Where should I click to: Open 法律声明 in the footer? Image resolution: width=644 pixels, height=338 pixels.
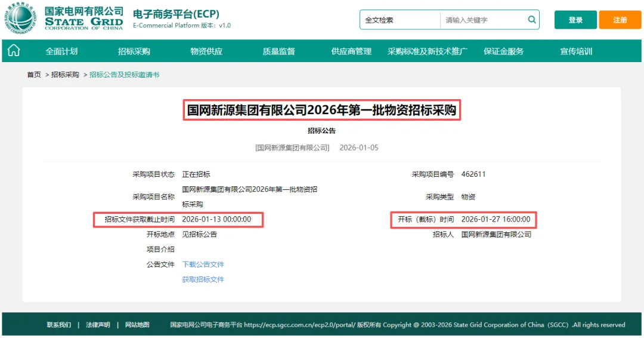(x=98, y=325)
